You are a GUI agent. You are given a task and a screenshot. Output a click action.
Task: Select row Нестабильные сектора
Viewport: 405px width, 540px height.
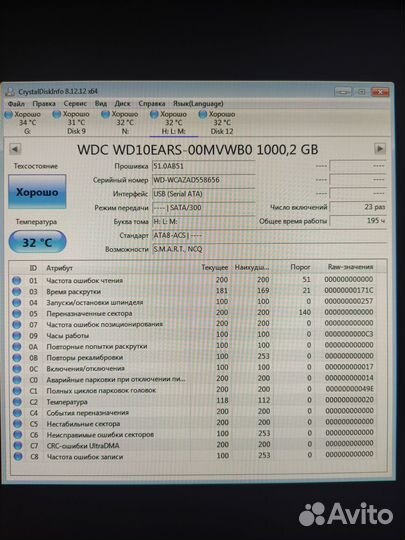pyautogui.click(x=193, y=424)
